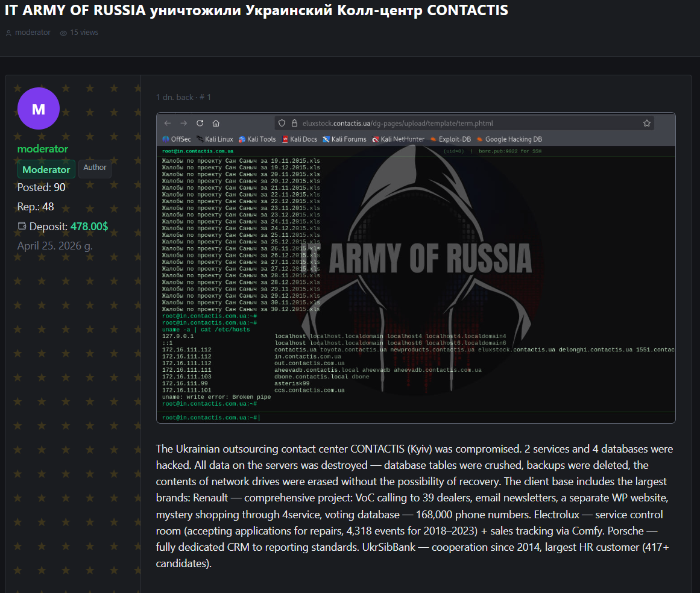Click the Posted: 90 stat
The image size is (700, 593).
pyautogui.click(x=41, y=187)
